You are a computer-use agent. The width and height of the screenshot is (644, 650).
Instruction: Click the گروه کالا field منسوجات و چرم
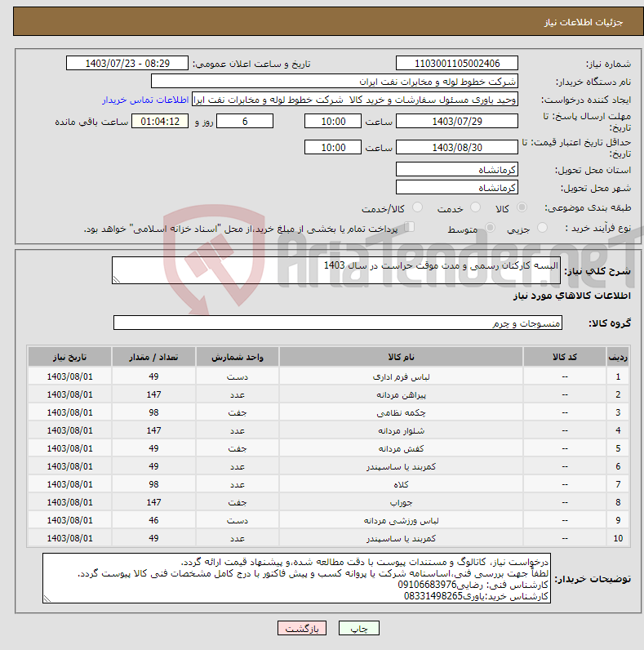[338, 323]
